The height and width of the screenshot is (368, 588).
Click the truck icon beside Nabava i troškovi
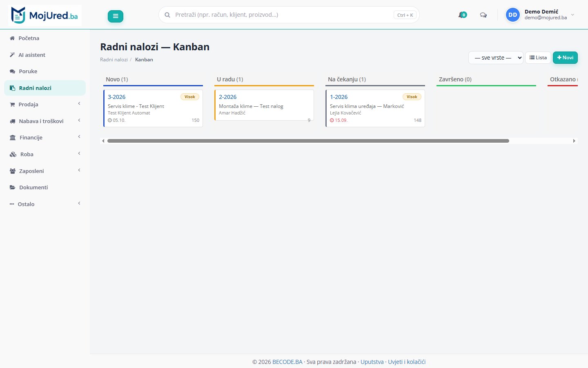pyautogui.click(x=13, y=121)
